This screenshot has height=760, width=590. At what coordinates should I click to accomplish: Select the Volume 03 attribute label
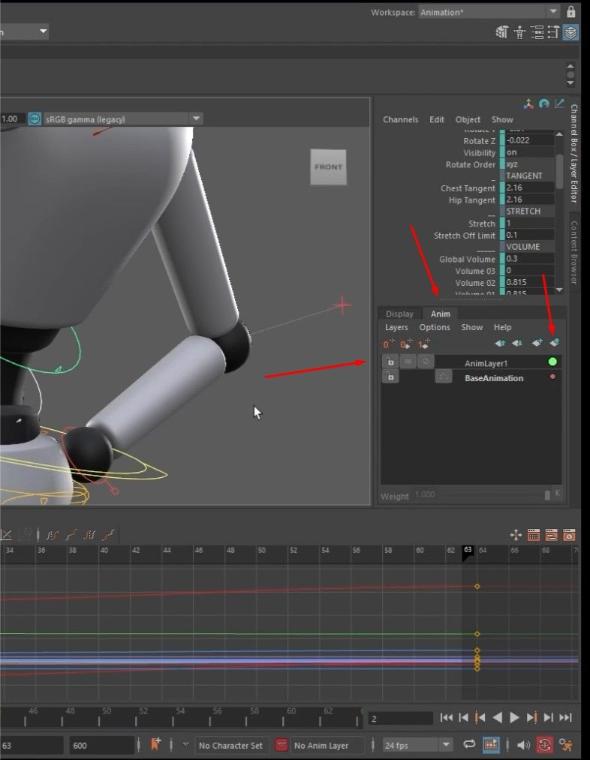tap(475, 271)
